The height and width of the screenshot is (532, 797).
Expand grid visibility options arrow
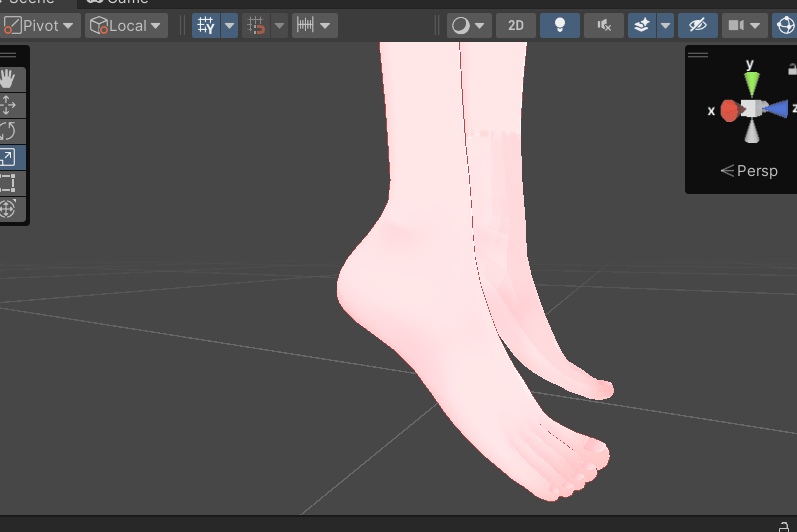tap(230, 25)
